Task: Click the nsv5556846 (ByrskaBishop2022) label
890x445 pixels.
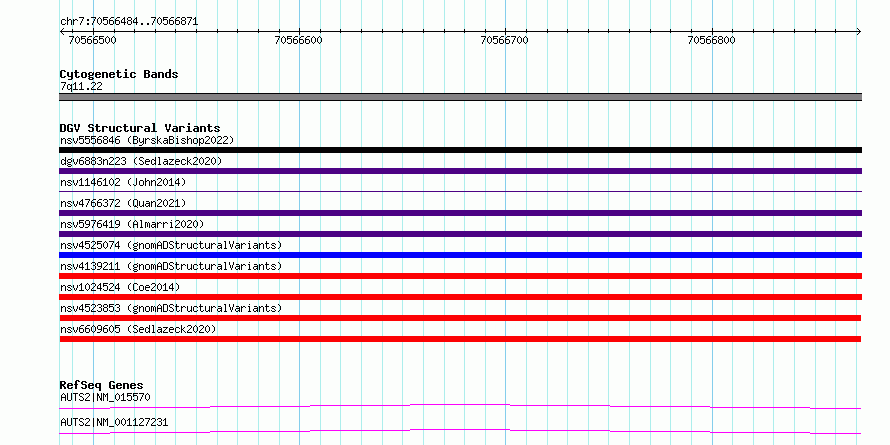Action: [x=147, y=140]
